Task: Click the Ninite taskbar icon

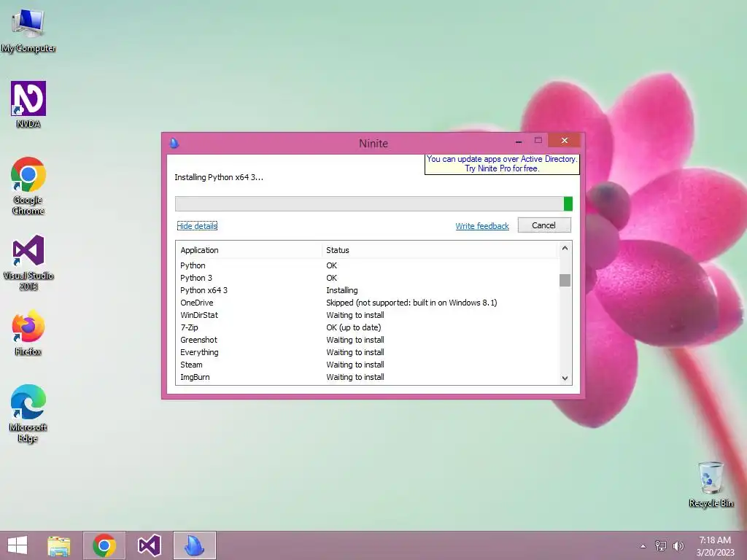Action: click(x=194, y=545)
